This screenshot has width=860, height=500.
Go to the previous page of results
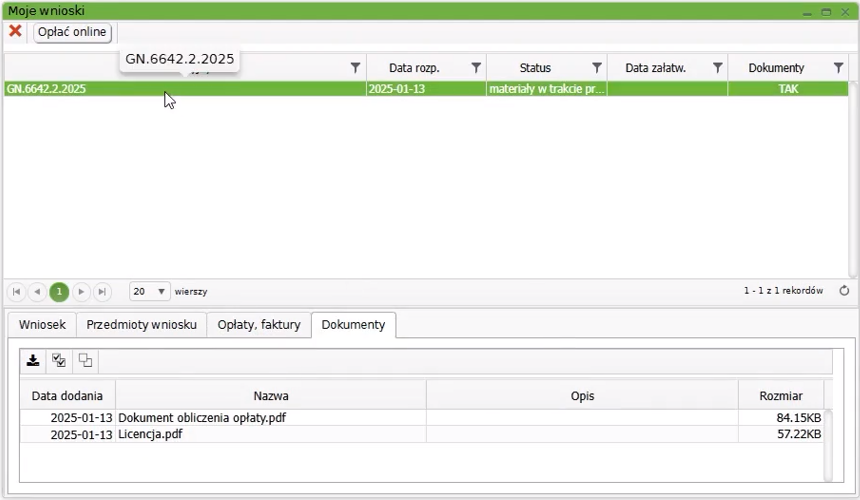click(37, 292)
